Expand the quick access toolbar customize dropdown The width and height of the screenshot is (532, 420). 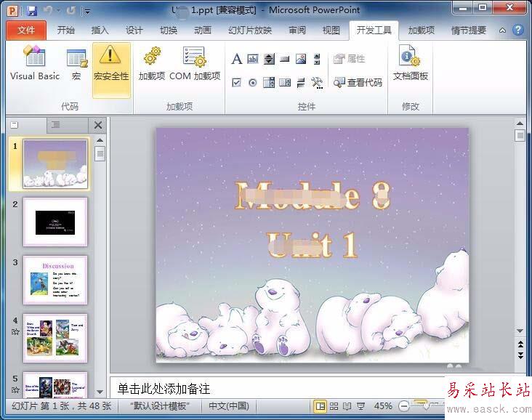[x=88, y=12]
